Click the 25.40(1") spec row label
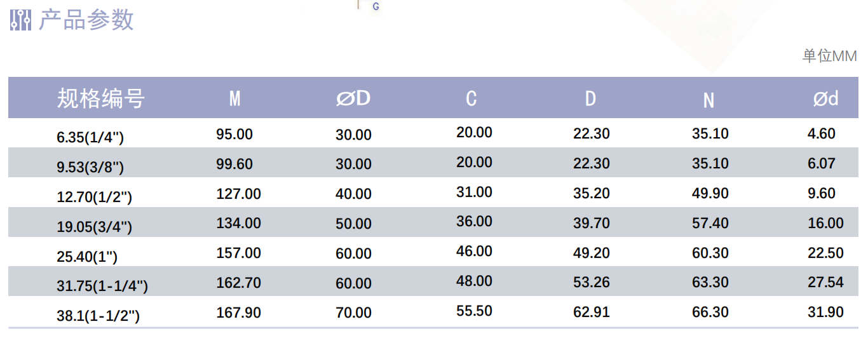Viewport: 868px width, 343px height. pyautogui.click(x=87, y=257)
